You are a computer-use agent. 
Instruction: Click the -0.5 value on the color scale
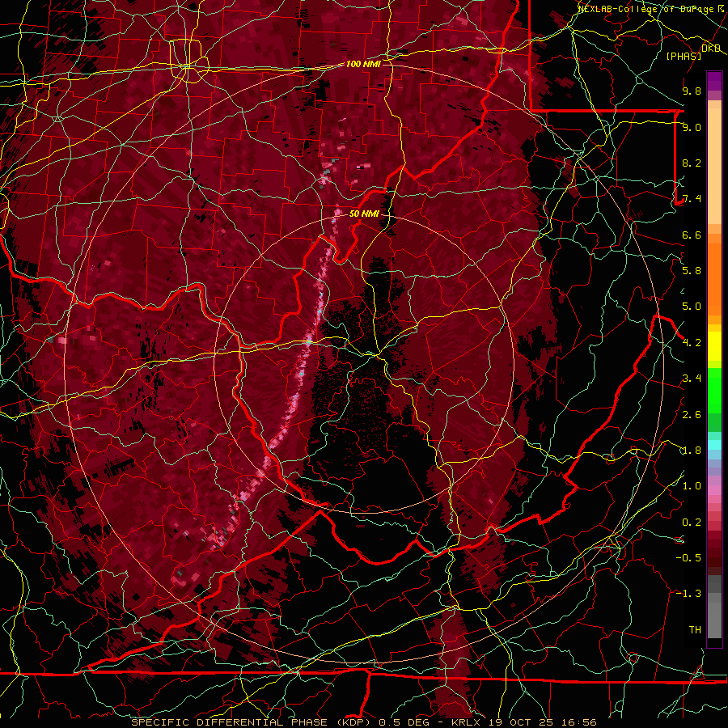tap(688, 558)
